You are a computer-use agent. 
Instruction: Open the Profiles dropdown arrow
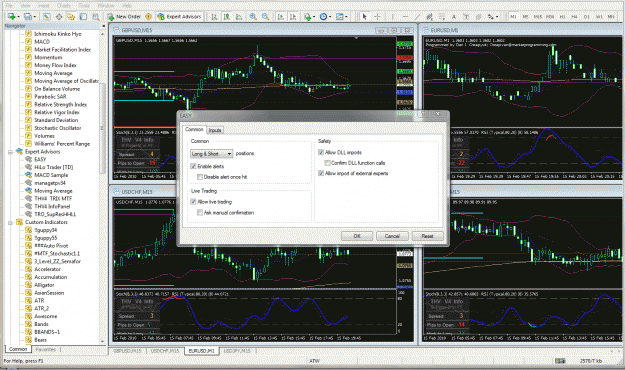click(x=34, y=17)
